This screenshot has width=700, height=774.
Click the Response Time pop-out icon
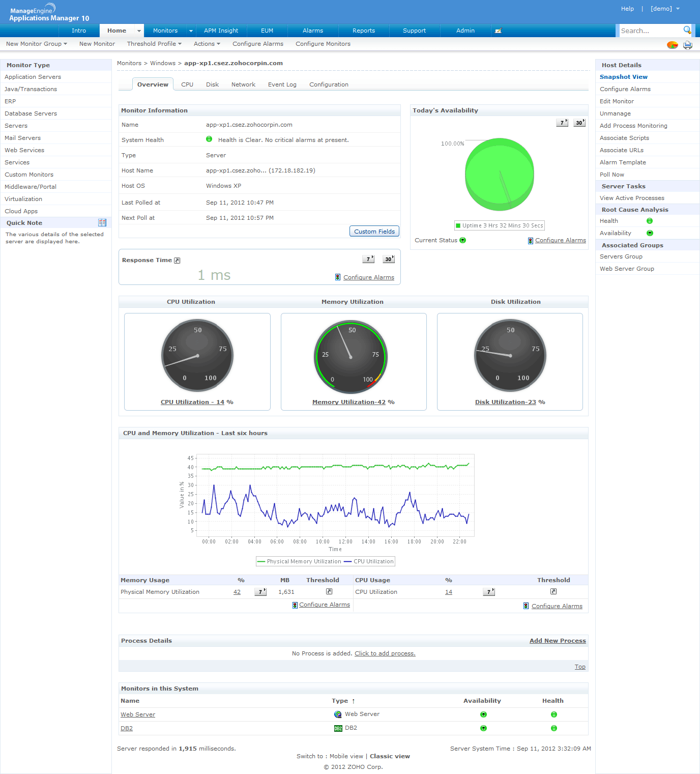177,261
